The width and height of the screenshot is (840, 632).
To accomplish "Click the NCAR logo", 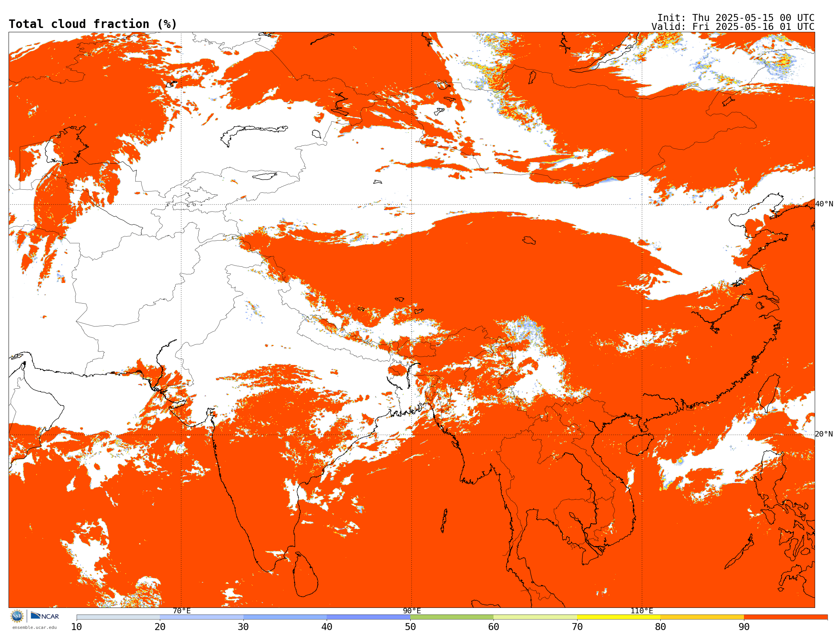I will point(45,616).
